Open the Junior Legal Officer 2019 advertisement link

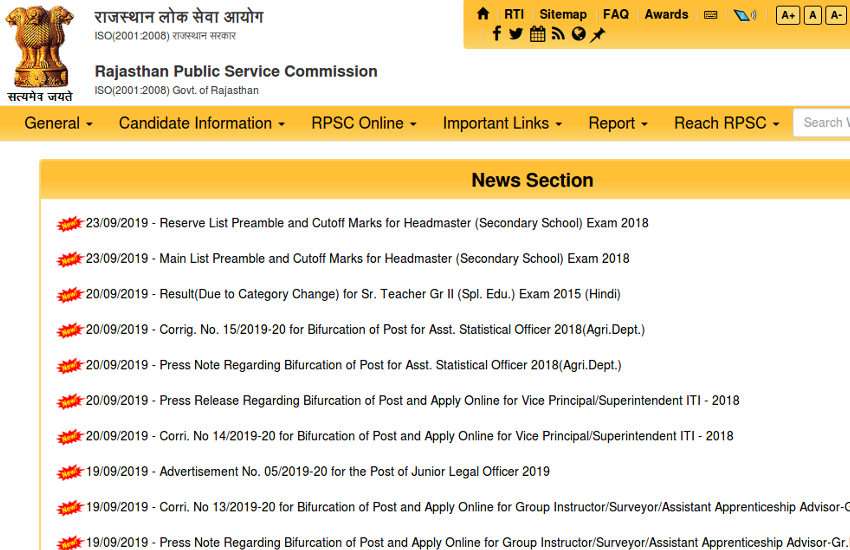(354, 472)
